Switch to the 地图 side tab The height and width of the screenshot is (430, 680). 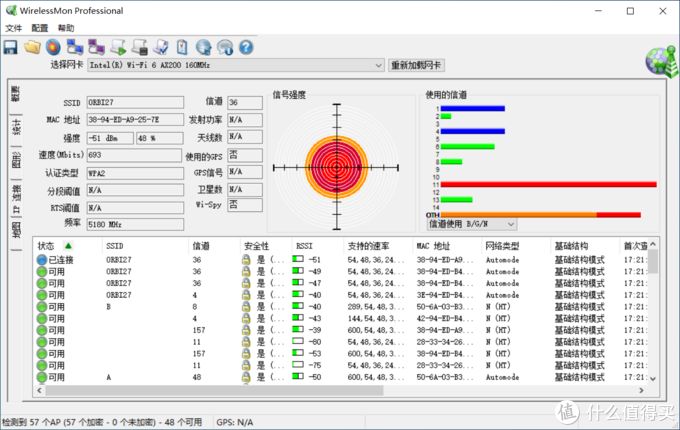pyautogui.click(x=16, y=230)
